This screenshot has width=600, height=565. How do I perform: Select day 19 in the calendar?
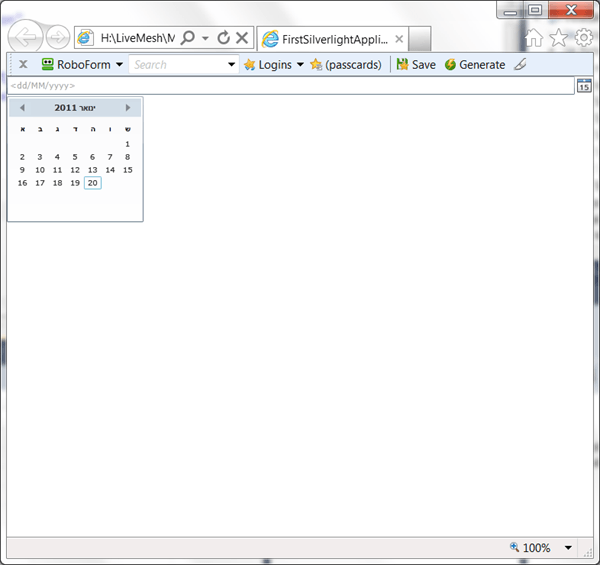point(75,183)
